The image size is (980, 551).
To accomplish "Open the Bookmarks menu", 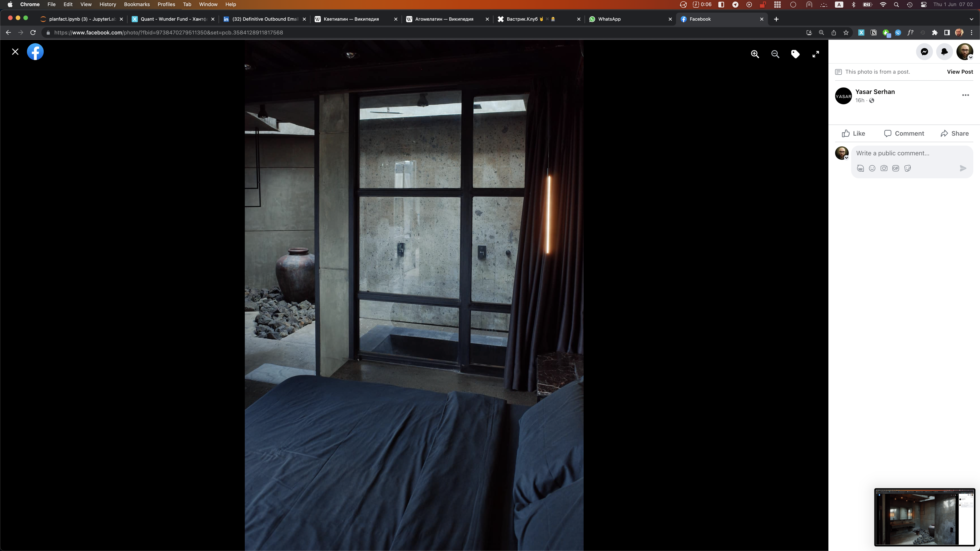I will coord(137,5).
